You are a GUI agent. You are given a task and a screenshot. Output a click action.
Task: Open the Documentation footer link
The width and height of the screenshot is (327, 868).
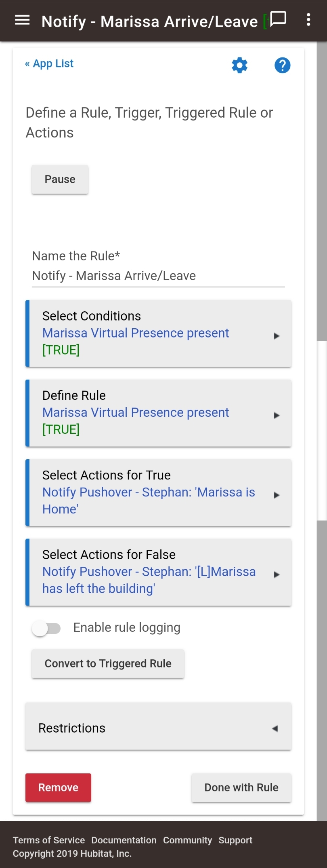(124, 840)
